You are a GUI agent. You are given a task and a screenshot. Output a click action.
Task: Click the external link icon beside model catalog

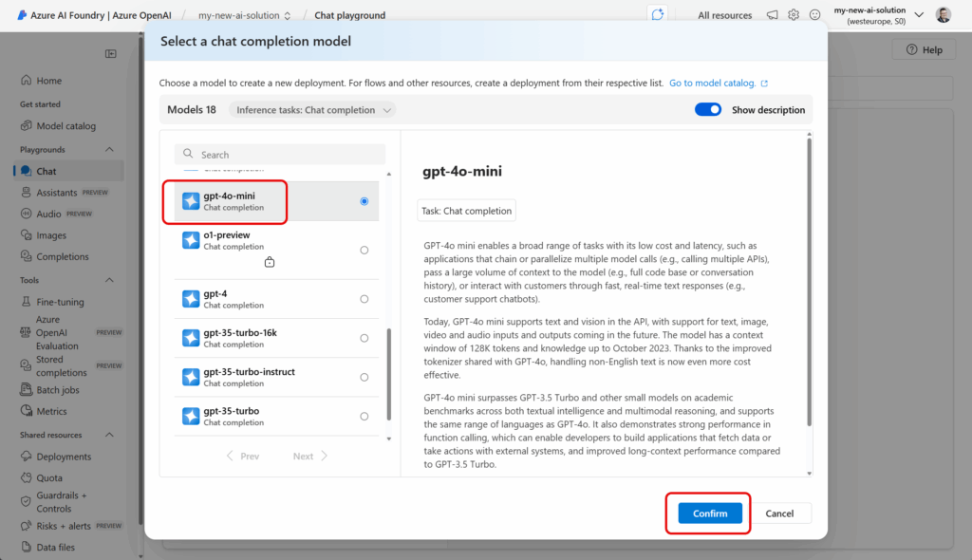pos(764,84)
